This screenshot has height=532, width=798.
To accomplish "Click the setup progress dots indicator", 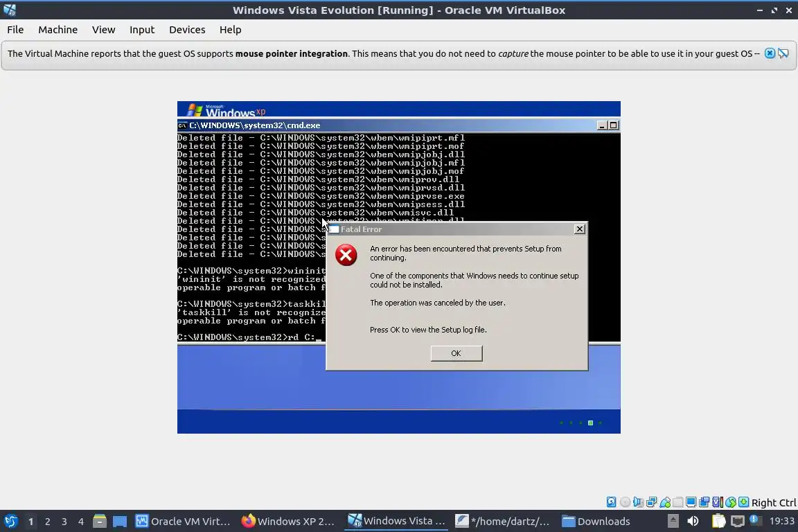I will (x=580, y=423).
